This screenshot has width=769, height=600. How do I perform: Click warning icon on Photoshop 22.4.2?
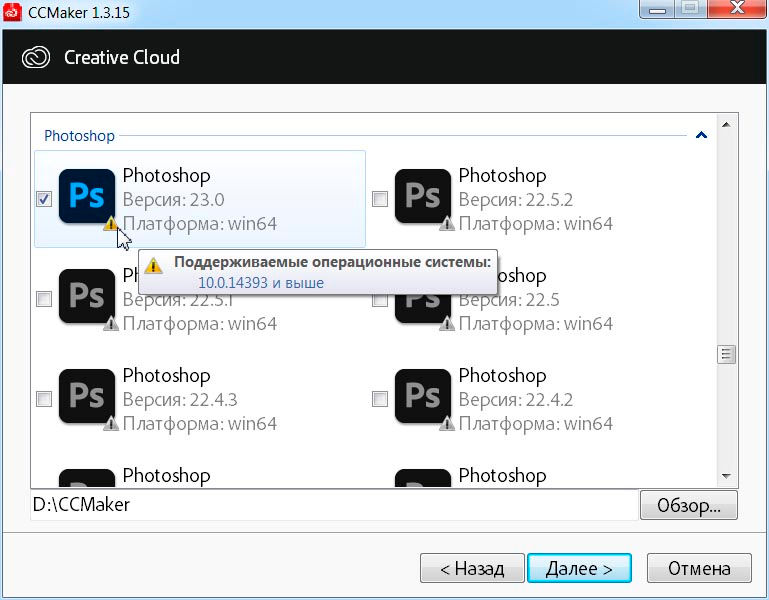pyautogui.click(x=447, y=423)
